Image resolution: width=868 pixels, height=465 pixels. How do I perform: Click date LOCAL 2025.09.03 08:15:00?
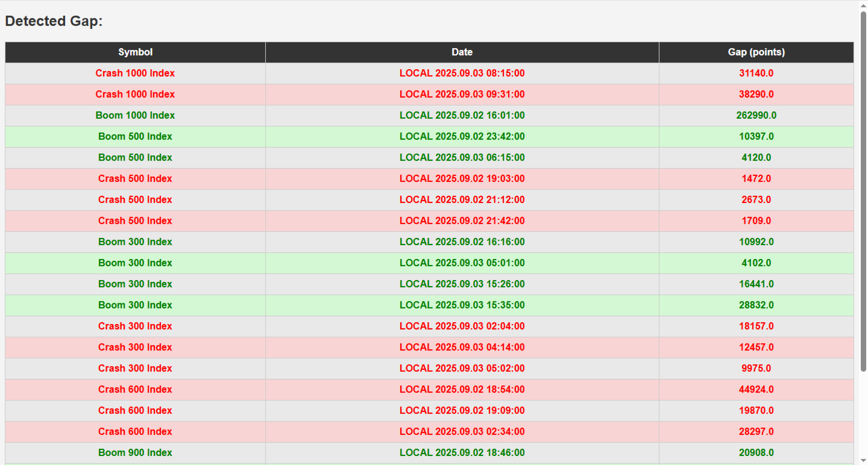462,73
